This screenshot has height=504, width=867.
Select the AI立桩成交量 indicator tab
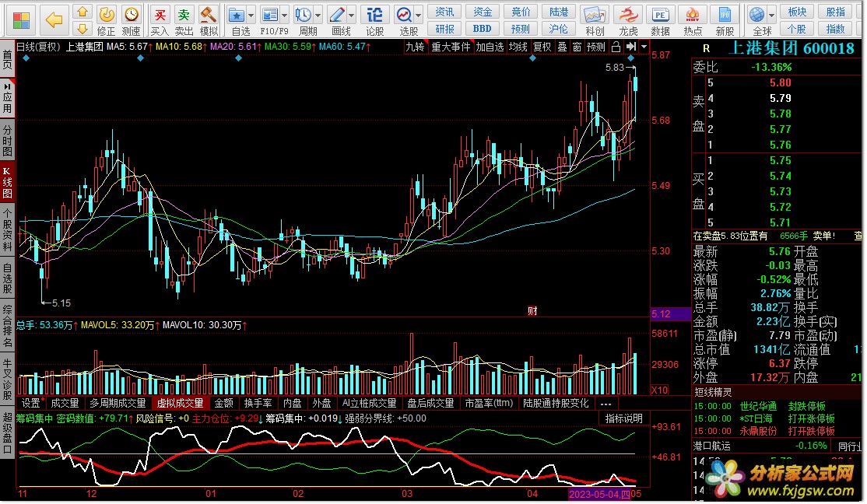pyautogui.click(x=369, y=404)
